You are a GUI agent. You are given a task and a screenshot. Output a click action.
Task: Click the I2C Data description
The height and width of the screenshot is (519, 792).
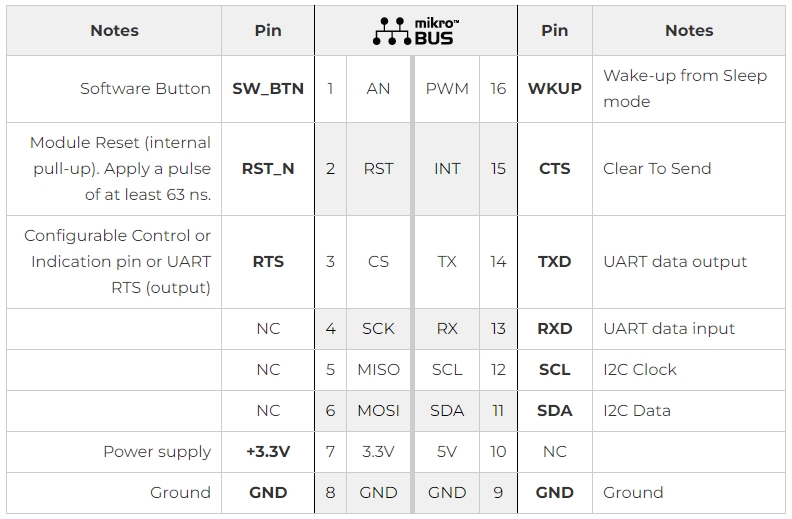[637, 410]
